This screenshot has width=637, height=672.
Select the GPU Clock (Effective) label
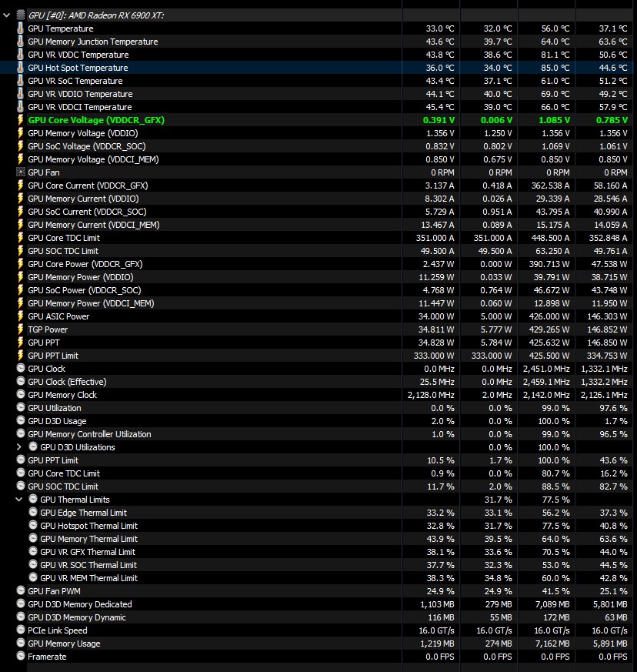[x=67, y=382]
